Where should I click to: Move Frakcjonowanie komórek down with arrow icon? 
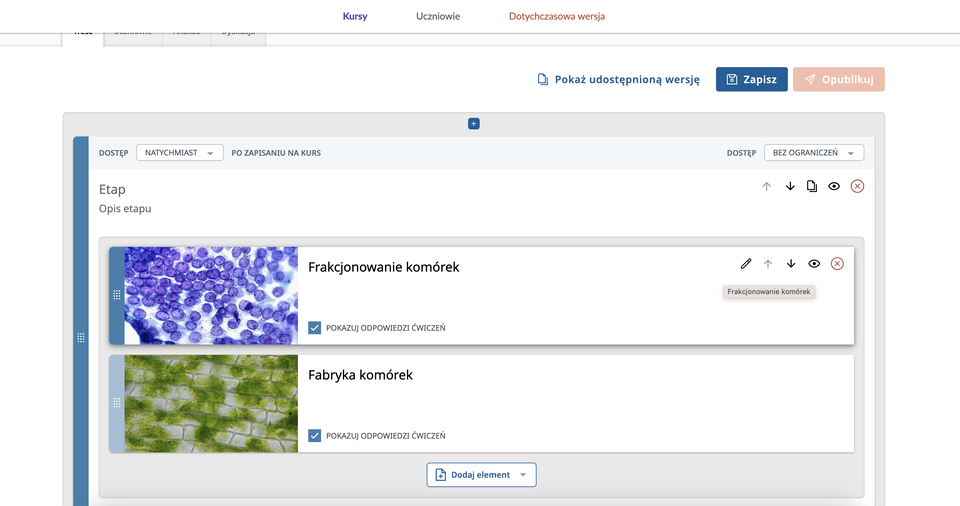tap(791, 264)
